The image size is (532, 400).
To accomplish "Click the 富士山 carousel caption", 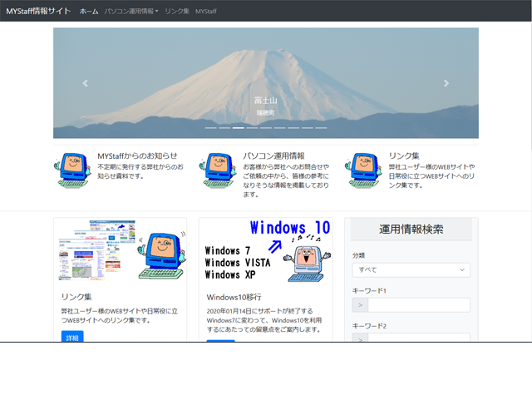I will [x=265, y=101].
